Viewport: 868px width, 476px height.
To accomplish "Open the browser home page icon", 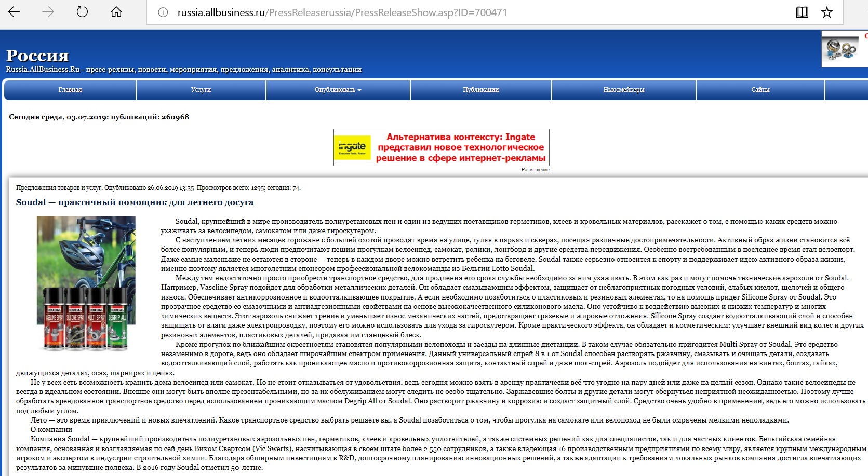I will point(116,12).
